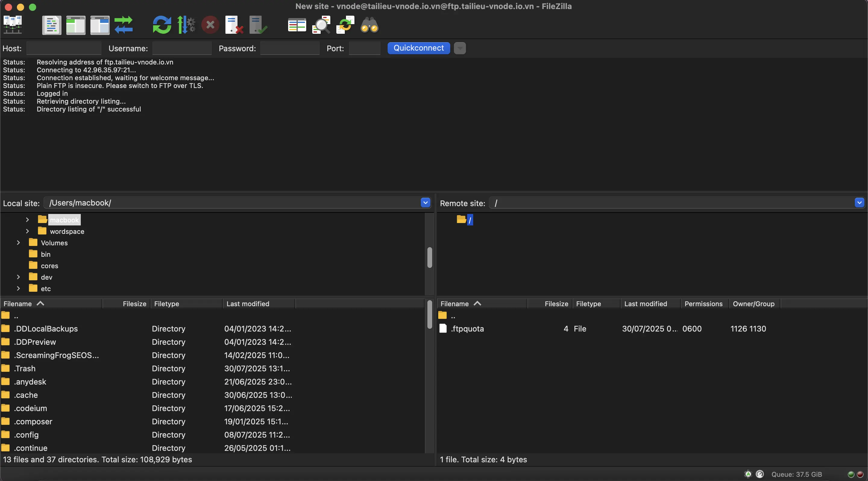
Task: Sort local files by Filename header
Action: coord(51,303)
